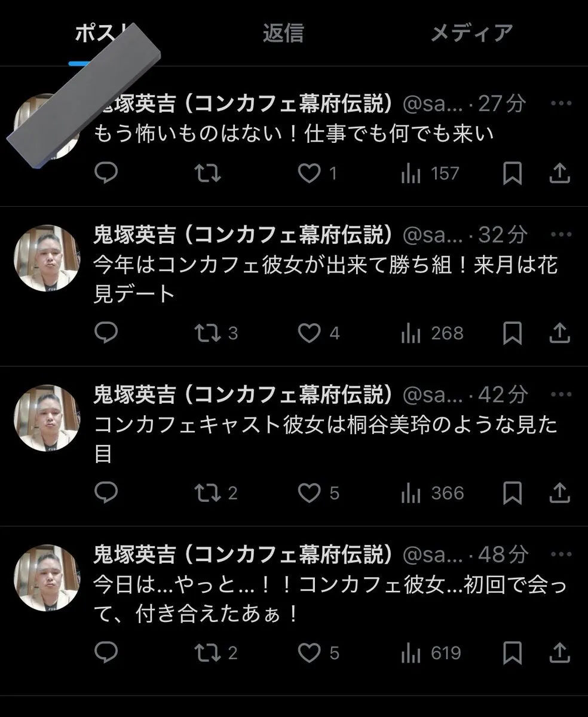
Task: Open profile picture on 42分 post
Action: [x=47, y=418]
